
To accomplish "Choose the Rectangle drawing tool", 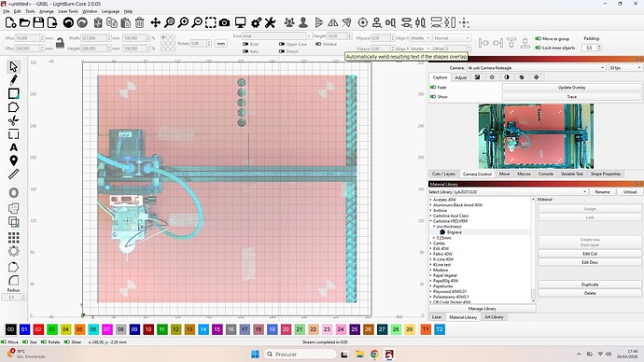I will tap(14, 93).
